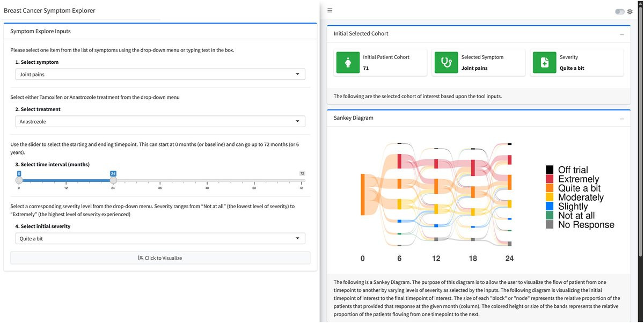Viewport: 644px width, 323px height.
Task: Click the Moderately yellow legend swatch
Action: (550, 197)
